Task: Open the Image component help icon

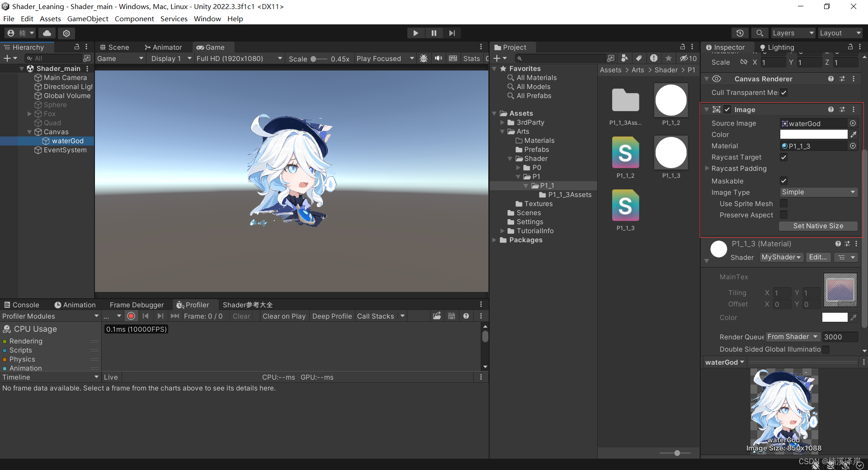Action: [x=831, y=109]
